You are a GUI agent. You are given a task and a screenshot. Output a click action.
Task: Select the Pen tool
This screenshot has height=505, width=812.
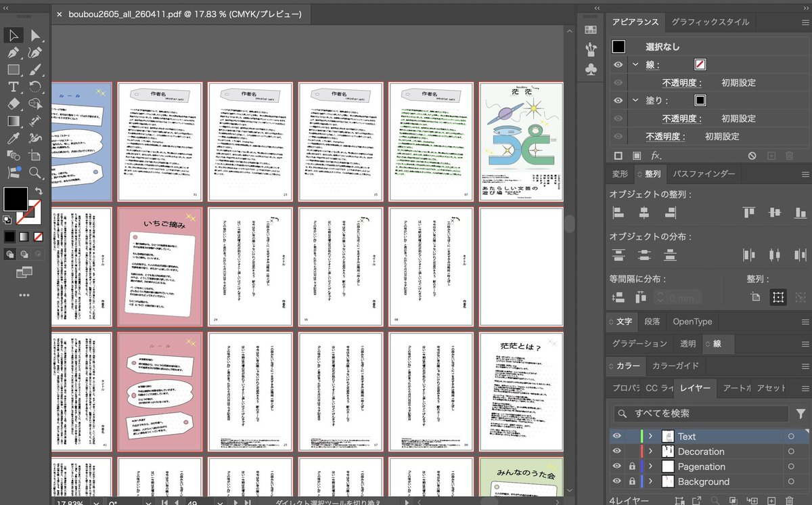[x=14, y=52]
